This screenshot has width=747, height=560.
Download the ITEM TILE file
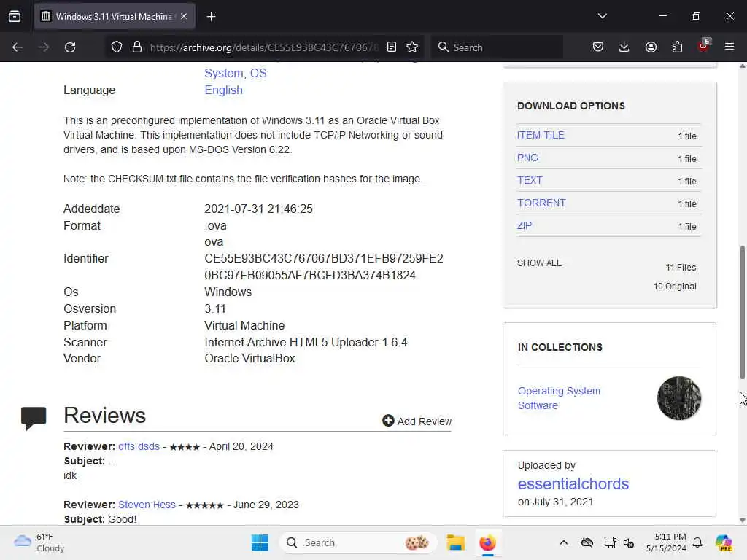[541, 135]
